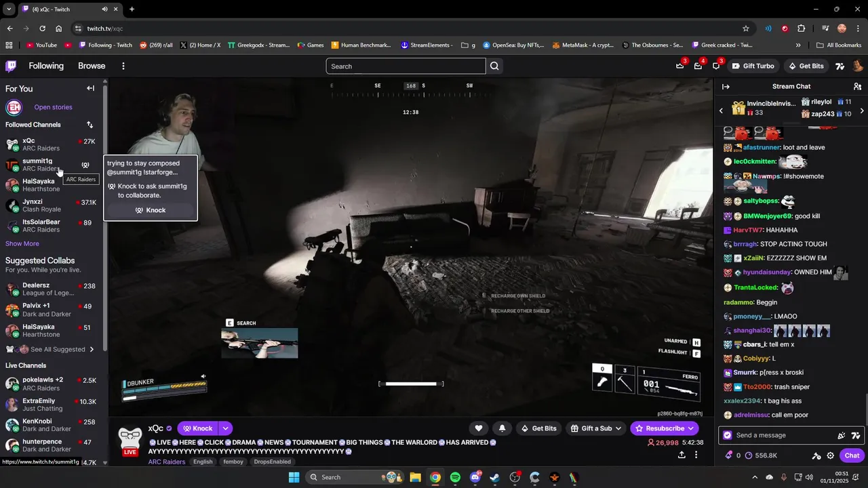The image size is (868, 488).
Task: Share the stream via share icon
Action: pyautogui.click(x=681, y=455)
